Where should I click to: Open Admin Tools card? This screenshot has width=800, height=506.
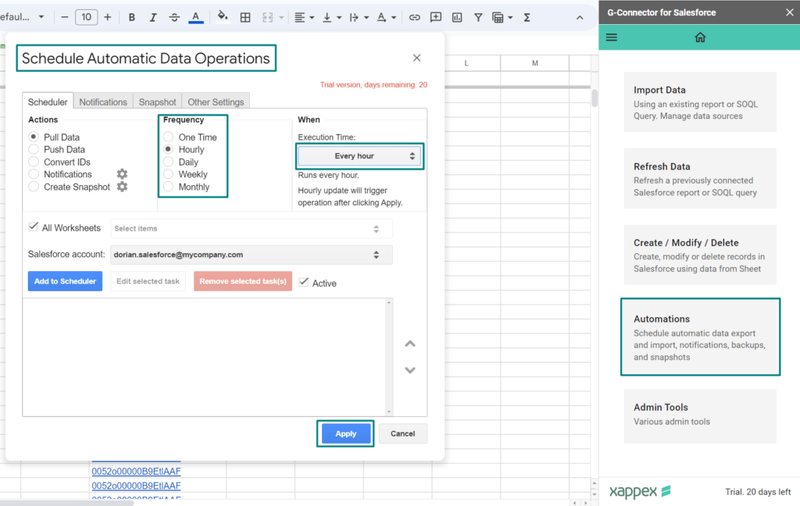tap(700, 416)
